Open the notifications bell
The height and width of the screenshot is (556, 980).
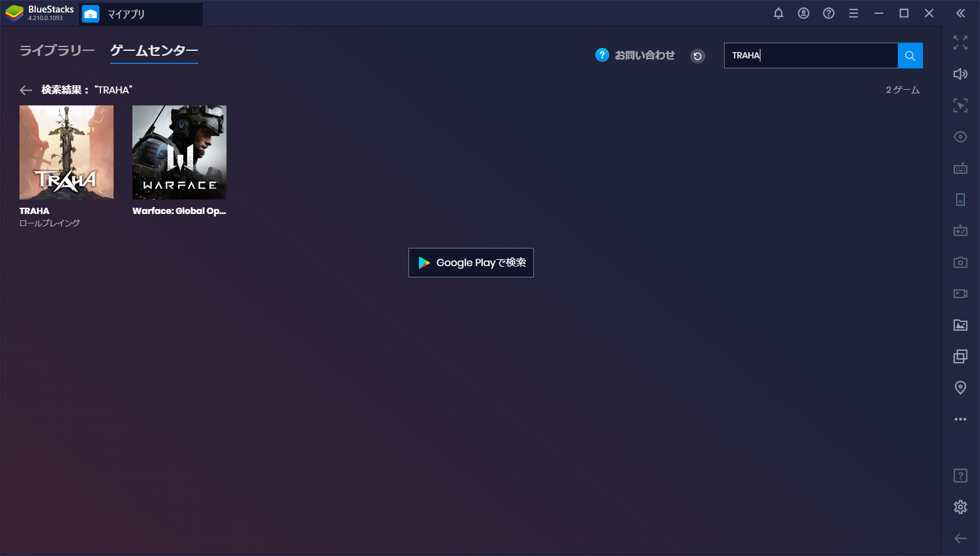(x=779, y=13)
